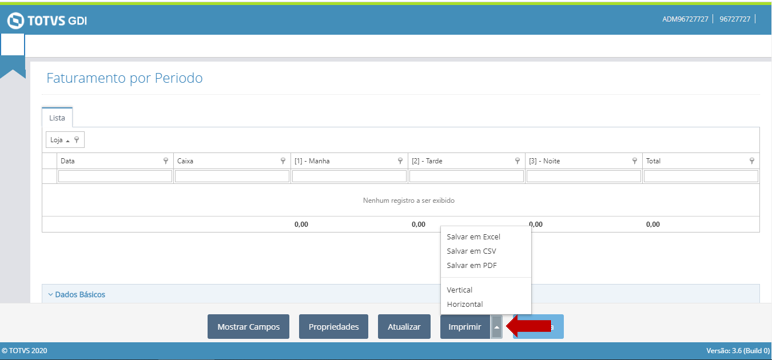Screen dimensions: 773x362
Task: Toggle the Imprimir dropdown arrow
Action: pos(497,326)
